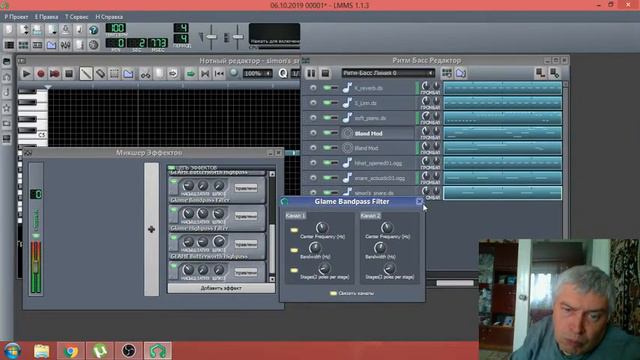Click the master volume slider

pyautogui.click(x=211, y=37)
